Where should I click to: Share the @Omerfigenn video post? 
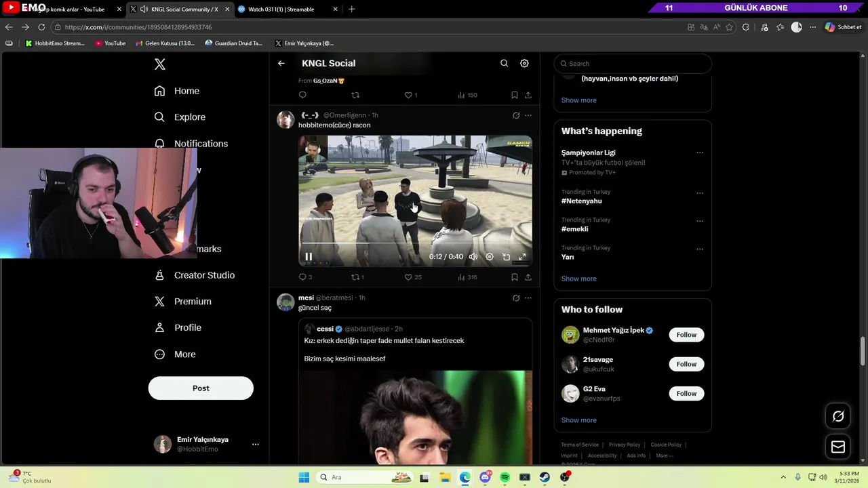[x=528, y=277]
